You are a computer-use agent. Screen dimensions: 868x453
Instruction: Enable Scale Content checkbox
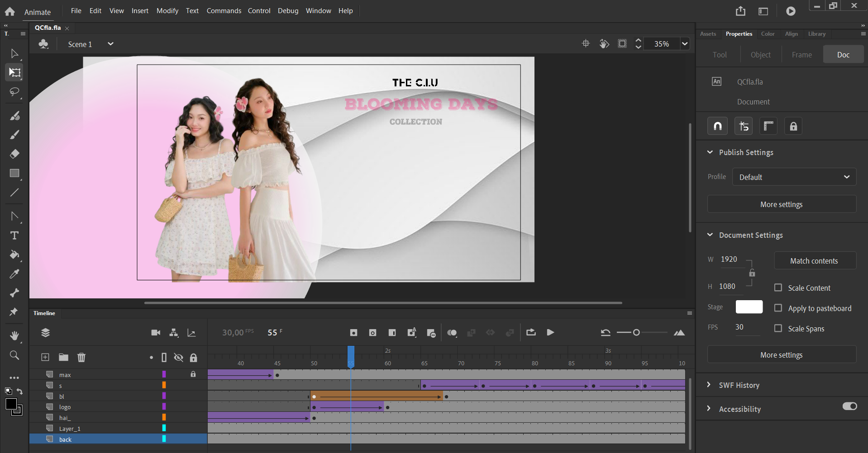click(778, 288)
